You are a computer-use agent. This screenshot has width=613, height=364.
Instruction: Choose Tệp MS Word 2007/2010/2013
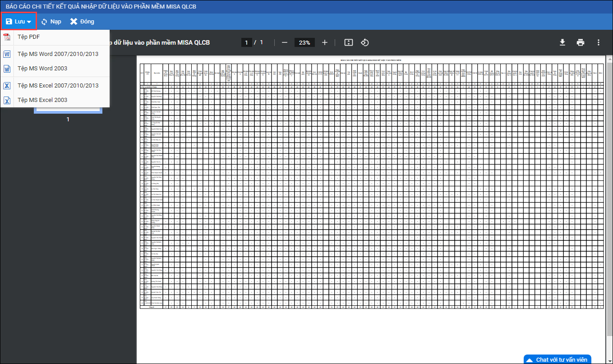click(x=58, y=54)
